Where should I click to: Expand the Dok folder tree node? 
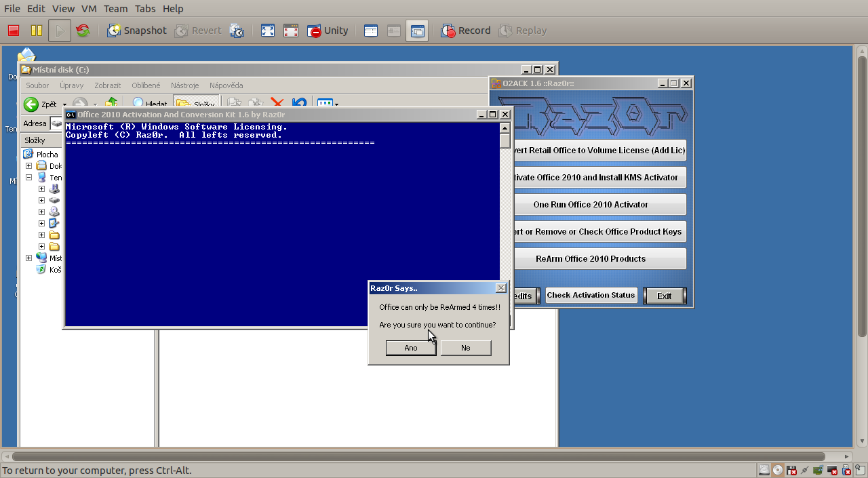tap(29, 166)
